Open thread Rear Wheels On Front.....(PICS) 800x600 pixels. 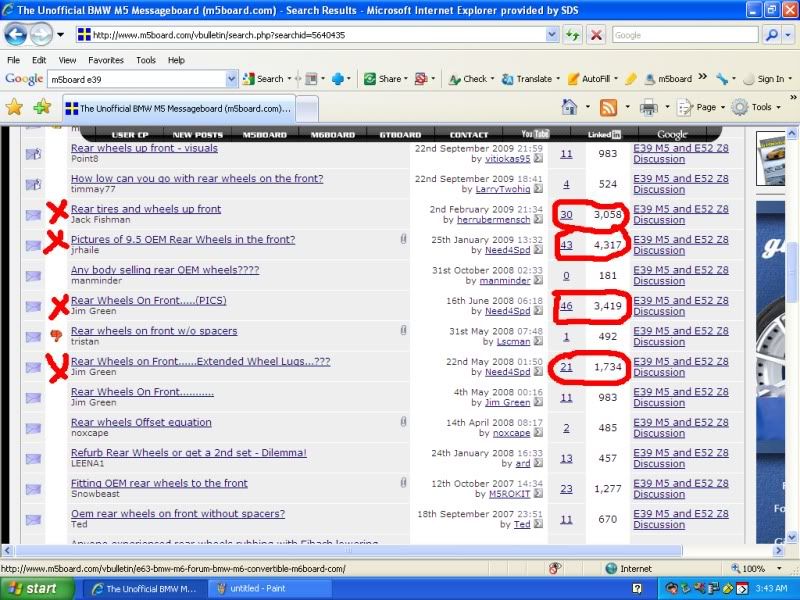148,300
